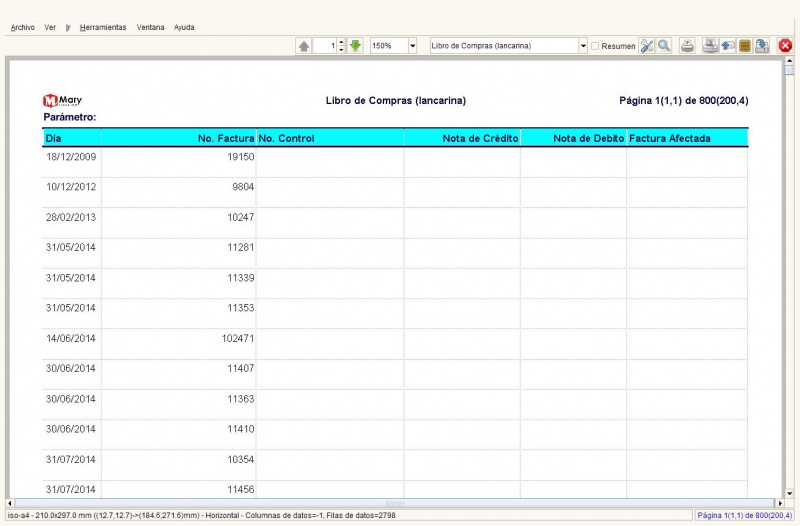The width and height of the screenshot is (800, 526).
Task: Select invoice number 10354
Action: click(241, 459)
